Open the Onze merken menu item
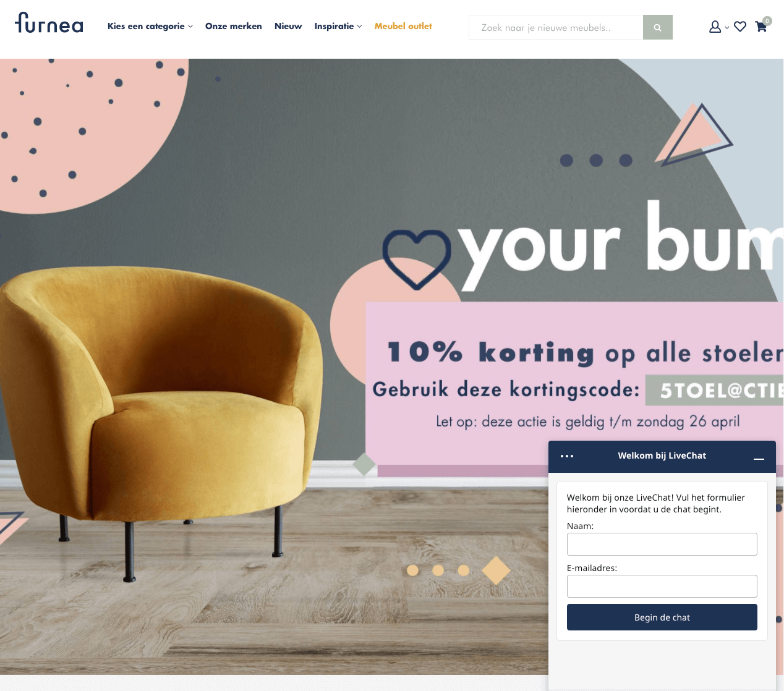784x691 pixels. [234, 26]
